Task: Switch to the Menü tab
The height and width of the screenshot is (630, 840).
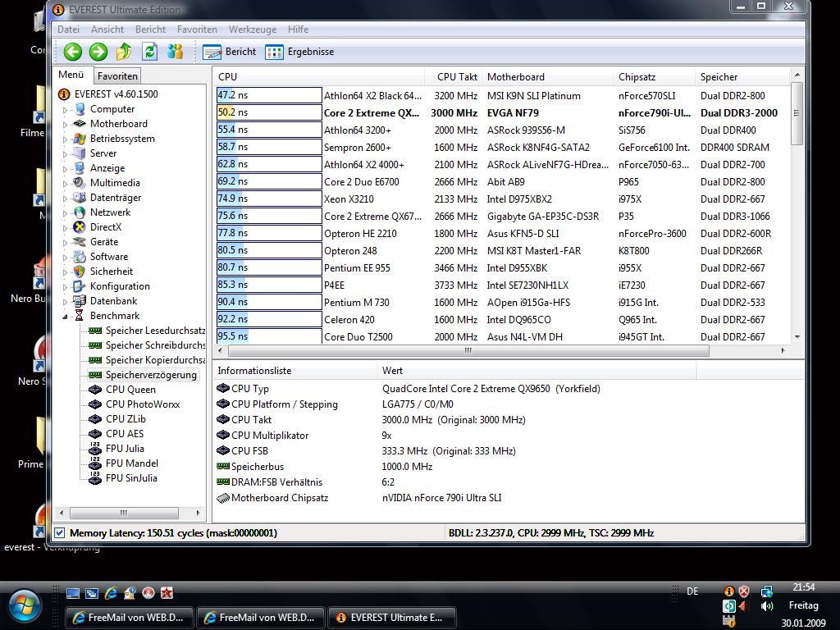Action: [71, 75]
